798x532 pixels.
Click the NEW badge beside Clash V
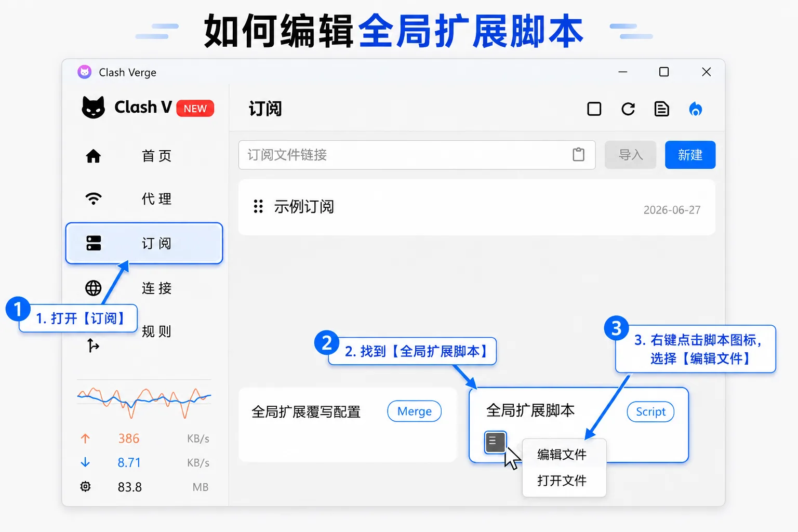195,109
